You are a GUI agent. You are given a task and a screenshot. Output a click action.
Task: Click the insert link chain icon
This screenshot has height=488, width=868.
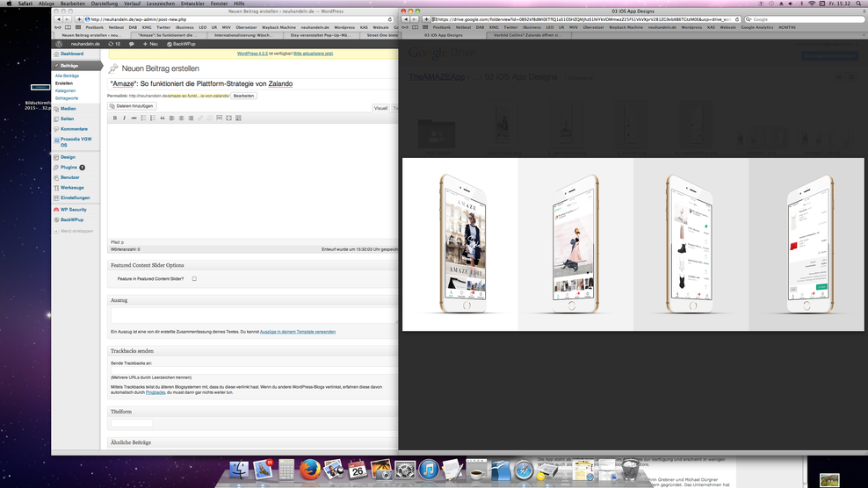(x=200, y=118)
